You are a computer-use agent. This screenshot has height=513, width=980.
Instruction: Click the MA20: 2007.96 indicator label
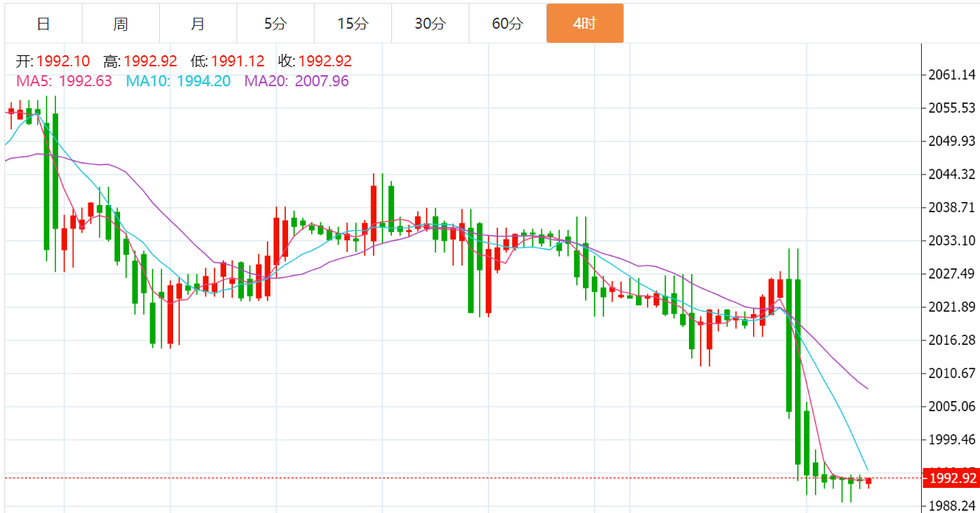(297, 81)
